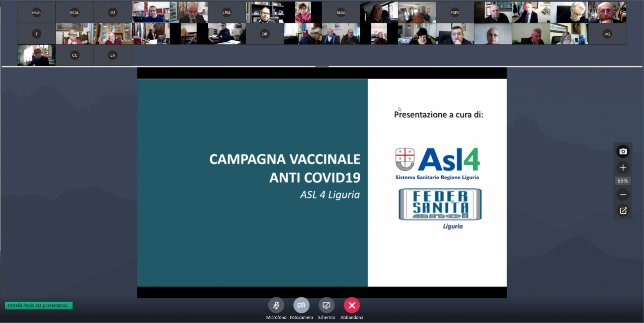Pop out the presentation with the external window icon
Image resolution: width=644 pixels, height=323 pixels.
(623, 211)
